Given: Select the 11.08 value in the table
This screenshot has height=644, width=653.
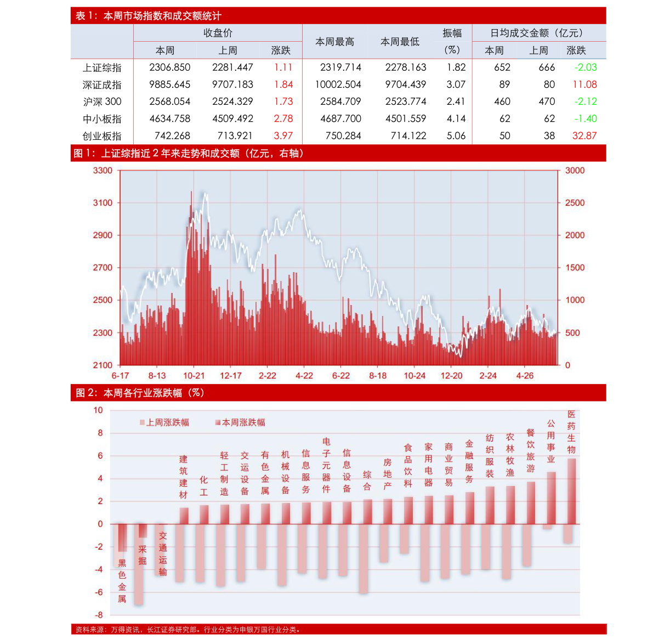Looking at the screenshot, I should click(x=584, y=84).
